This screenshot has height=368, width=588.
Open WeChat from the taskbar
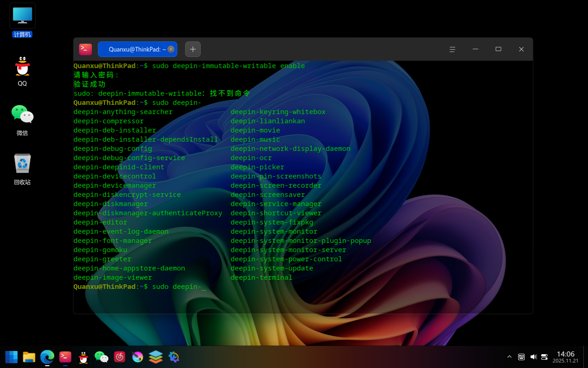tap(102, 357)
